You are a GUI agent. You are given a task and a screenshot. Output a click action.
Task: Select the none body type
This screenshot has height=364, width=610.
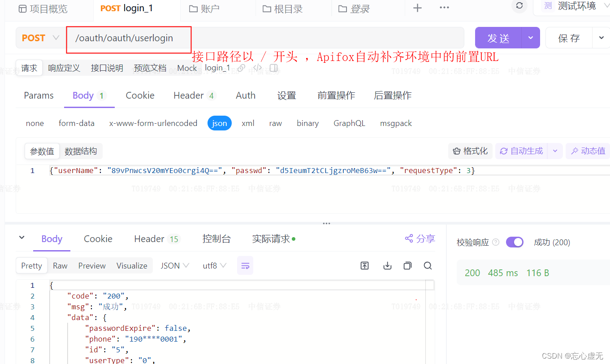(35, 123)
